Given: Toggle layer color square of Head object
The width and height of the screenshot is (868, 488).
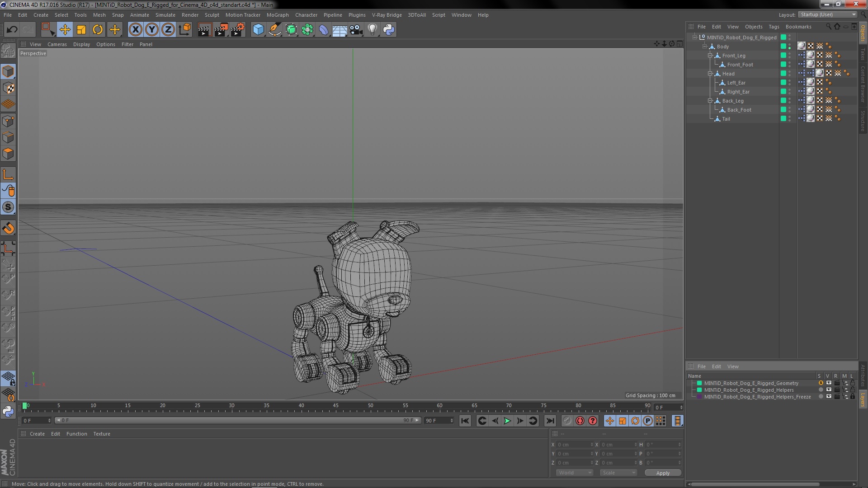Looking at the screenshot, I should (x=783, y=73).
